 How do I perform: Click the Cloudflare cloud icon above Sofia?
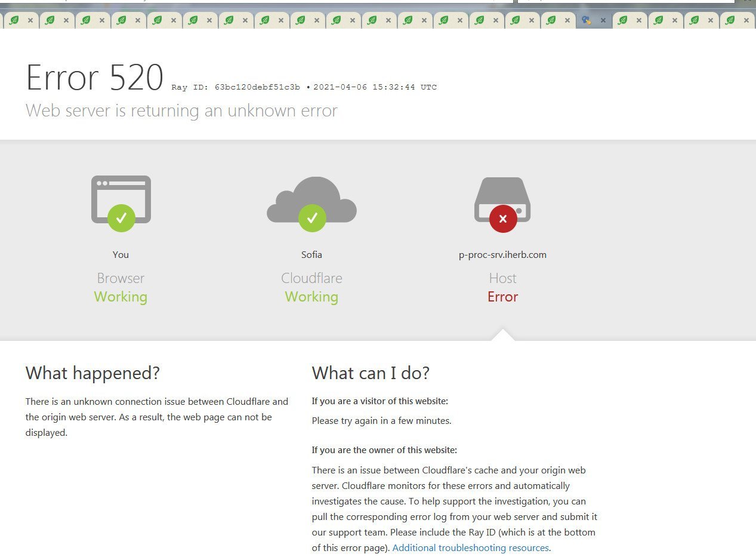pyautogui.click(x=311, y=198)
